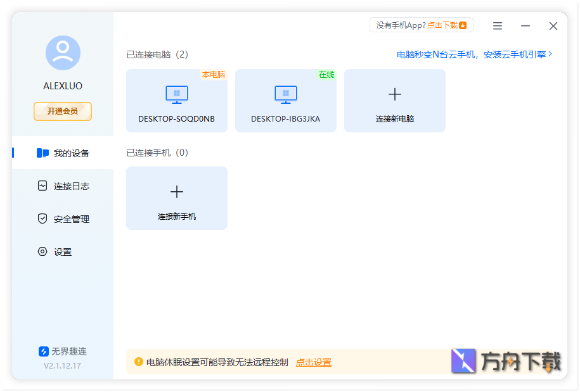Image resolution: width=580 pixels, height=392 pixels.
Task: Click the DESKTOP-SOQD0NB device name
Action: [x=176, y=118]
